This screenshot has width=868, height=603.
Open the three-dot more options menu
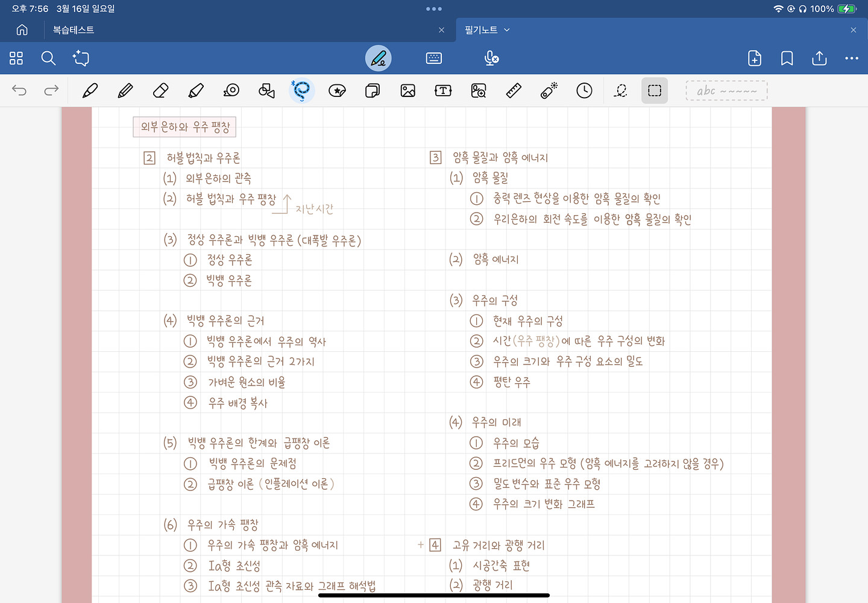[851, 58]
